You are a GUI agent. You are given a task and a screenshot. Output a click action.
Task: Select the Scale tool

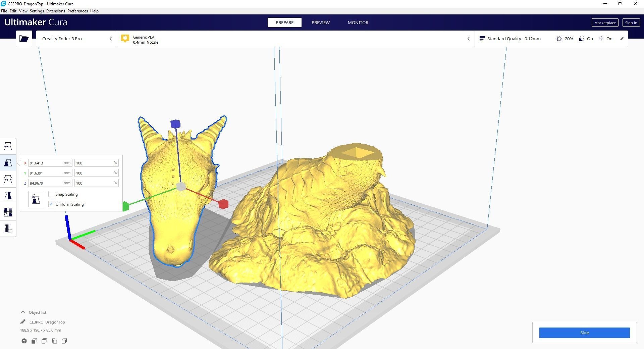[x=8, y=163]
